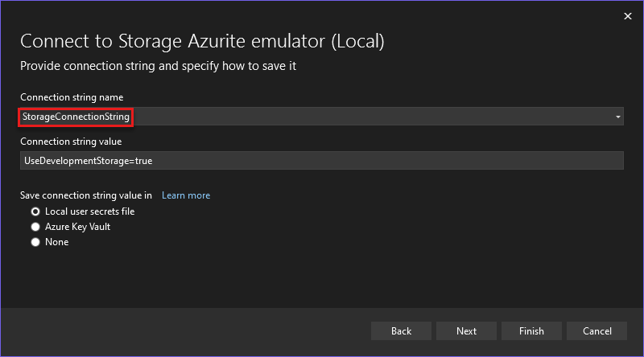644x357 pixels.
Task: Choose the Azure Key Vault radio circle
Action: pos(35,227)
